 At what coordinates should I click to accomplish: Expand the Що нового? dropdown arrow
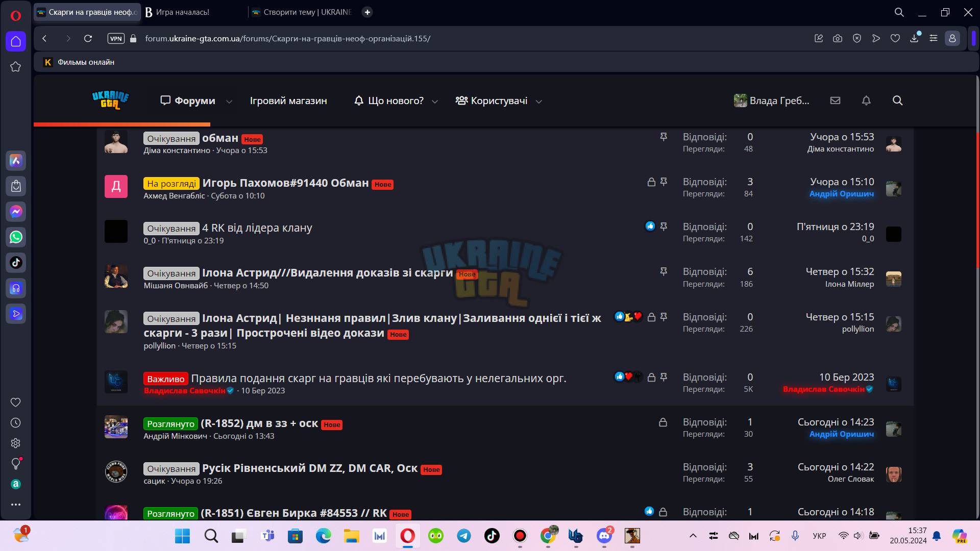coord(435,102)
